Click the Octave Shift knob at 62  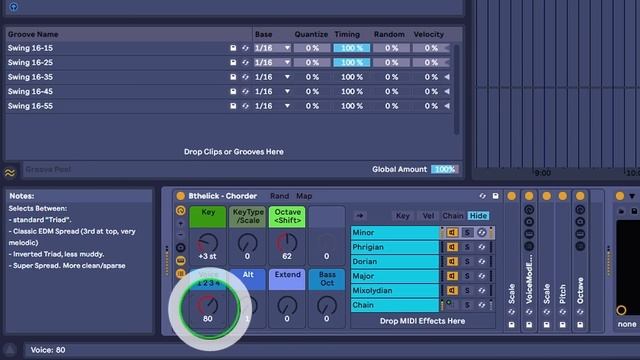coord(287,243)
